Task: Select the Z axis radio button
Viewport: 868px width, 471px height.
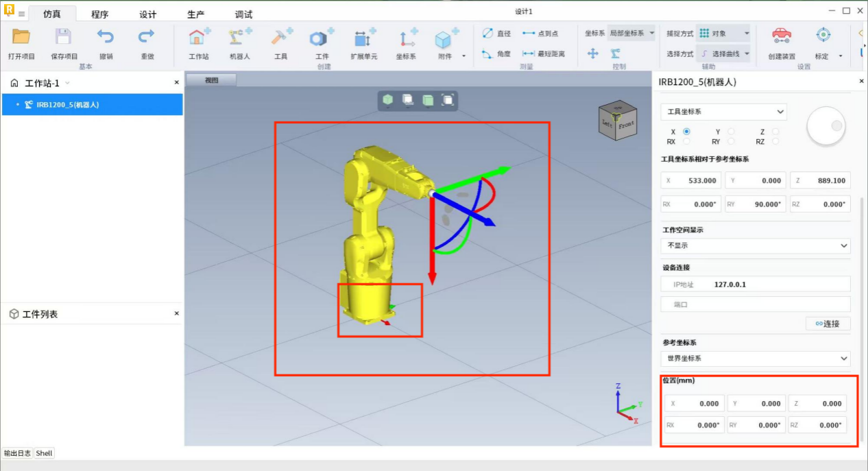Action: pos(775,131)
